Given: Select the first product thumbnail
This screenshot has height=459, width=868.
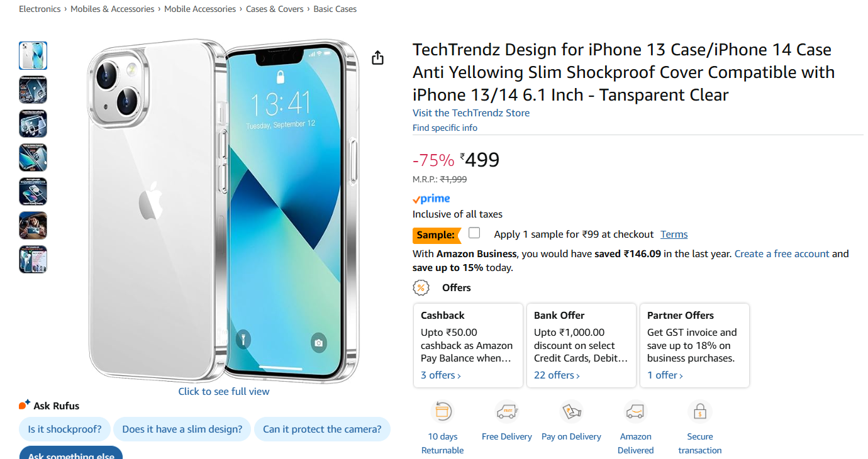Looking at the screenshot, I should point(33,56).
